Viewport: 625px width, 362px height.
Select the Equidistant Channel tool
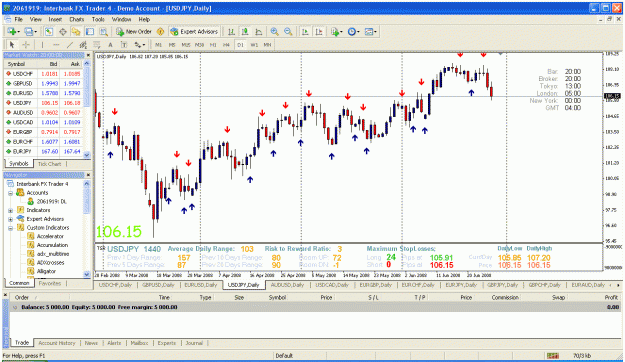(83, 45)
